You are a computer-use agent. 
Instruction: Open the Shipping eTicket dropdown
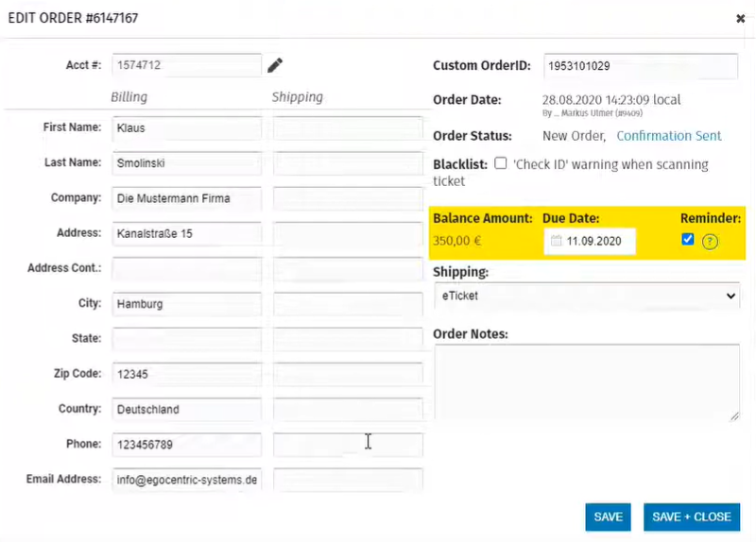tap(586, 296)
